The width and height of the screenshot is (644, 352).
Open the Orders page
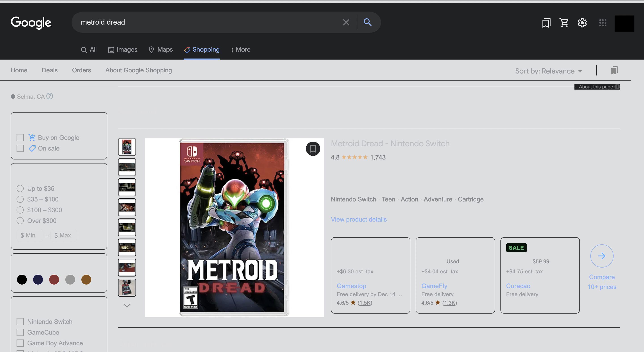81,70
